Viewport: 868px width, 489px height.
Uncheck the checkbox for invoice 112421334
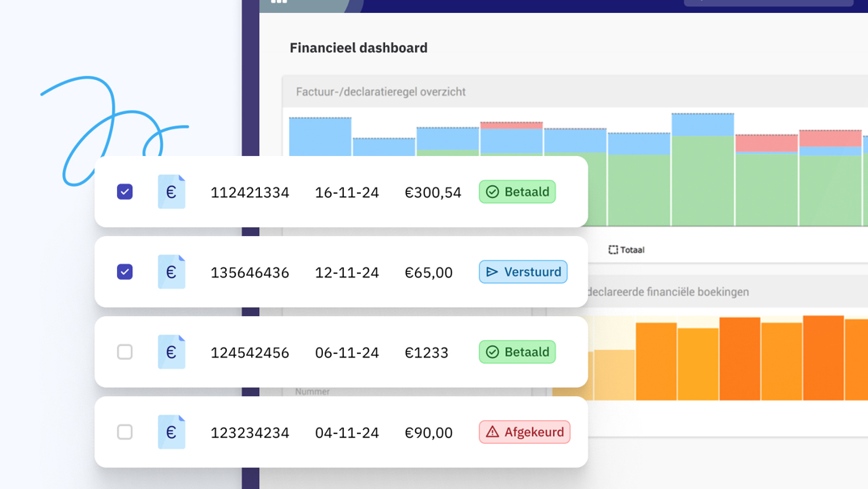(x=124, y=192)
